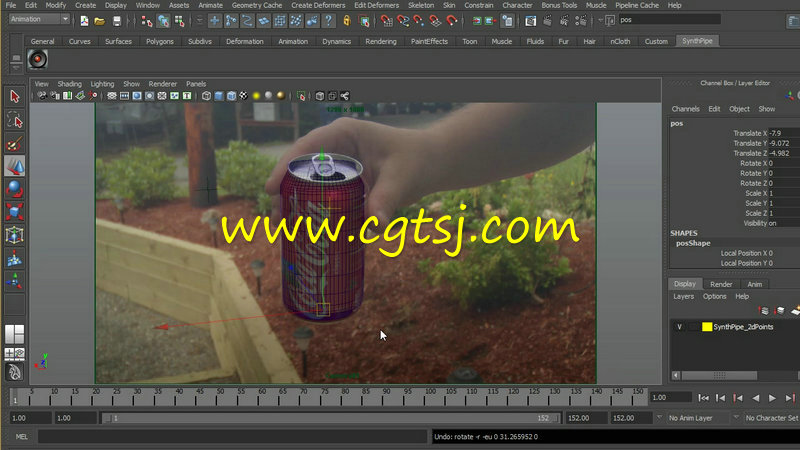Toggle the miscellaneous question-mark selection mask
800x450 pixels.
329,21
